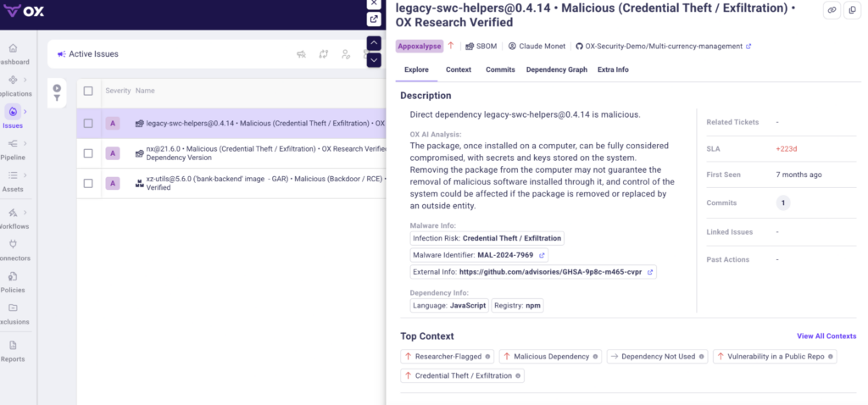
Task: Go to next issue with down chevron
Action: pyautogui.click(x=374, y=60)
